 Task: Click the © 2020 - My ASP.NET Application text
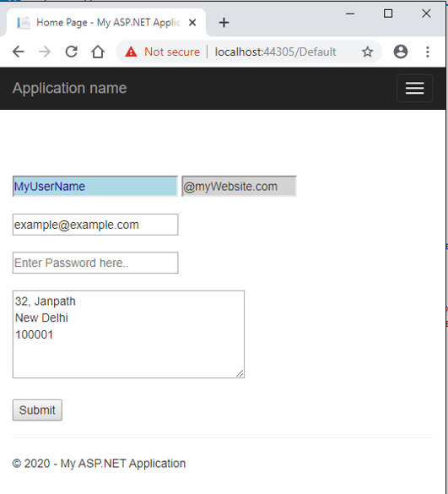tap(99, 464)
